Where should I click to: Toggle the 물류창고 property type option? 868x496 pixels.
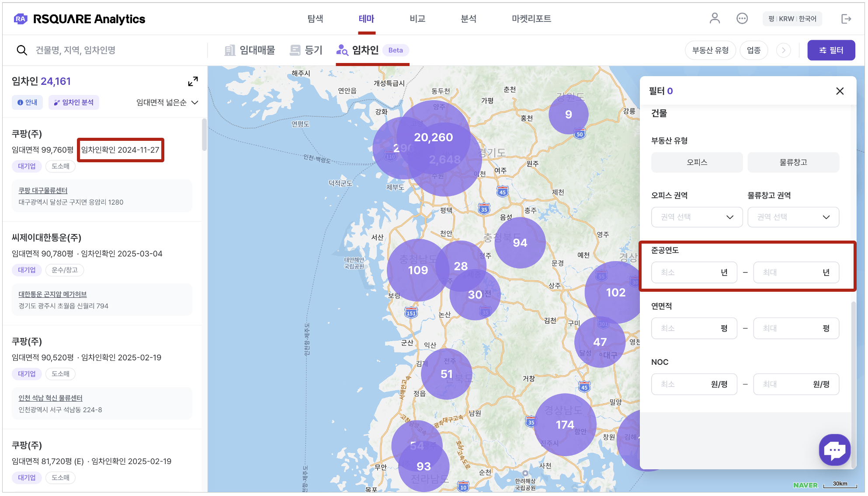[x=793, y=162]
